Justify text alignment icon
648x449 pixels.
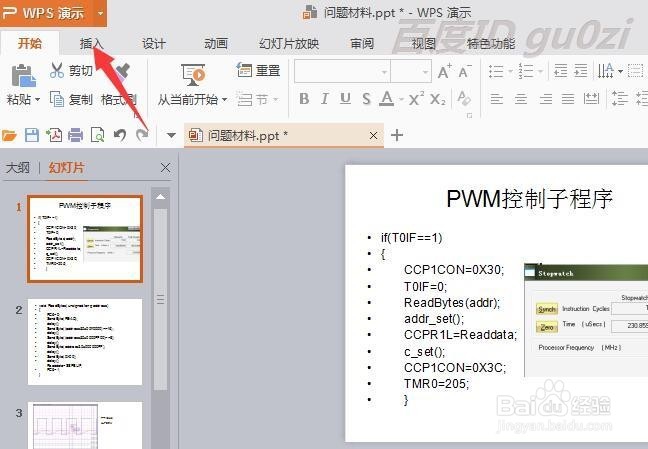[568, 99]
